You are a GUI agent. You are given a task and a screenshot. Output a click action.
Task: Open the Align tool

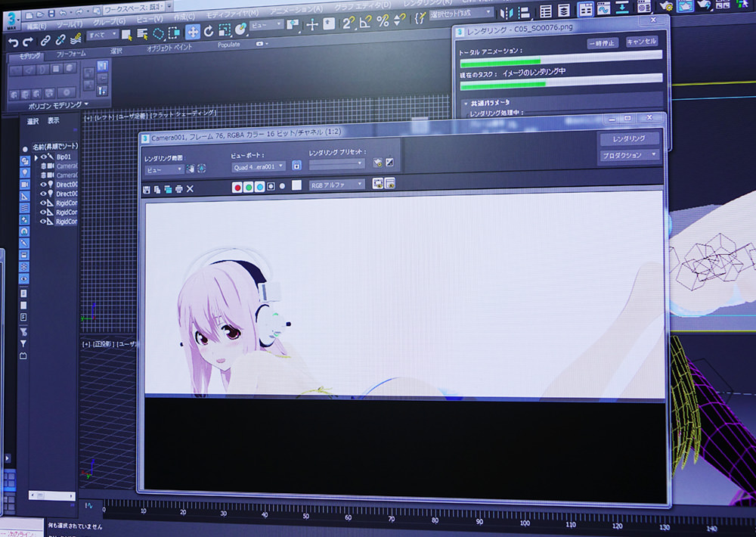[524, 12]
